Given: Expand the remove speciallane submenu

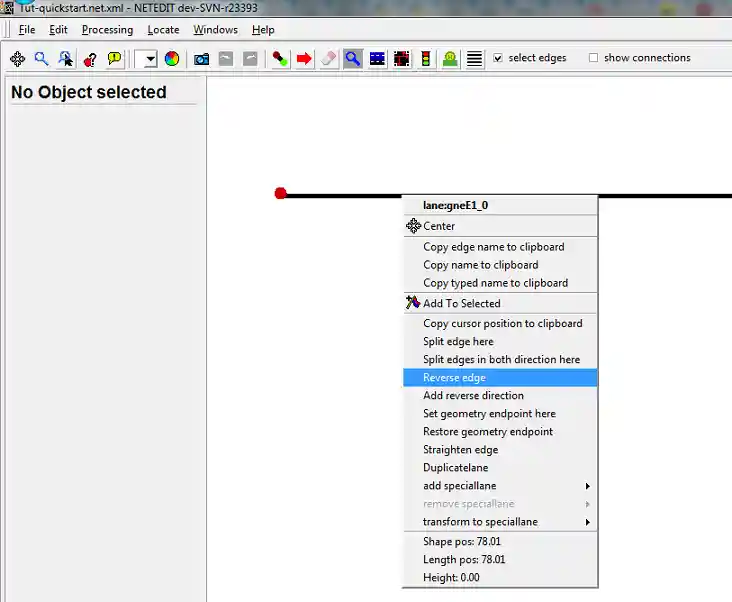Looking at the screenshot, I should click(588, 504).
